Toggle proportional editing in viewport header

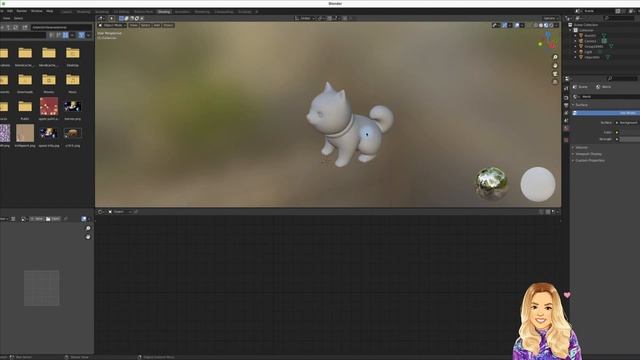click(x=345, y=18)
